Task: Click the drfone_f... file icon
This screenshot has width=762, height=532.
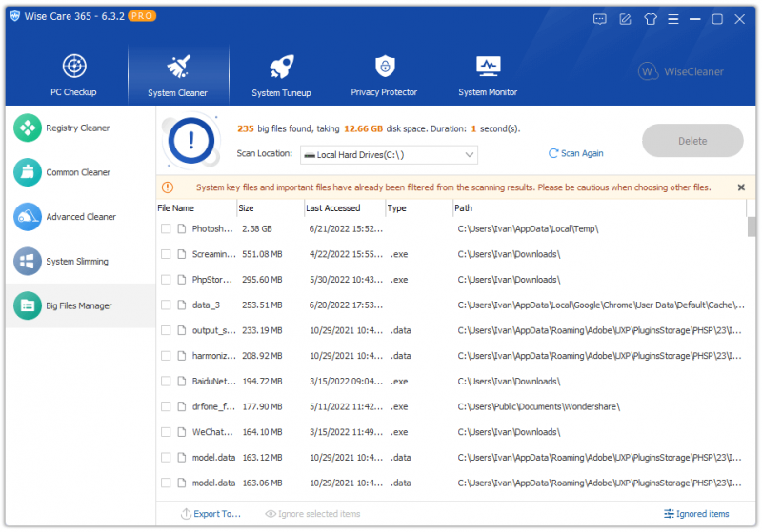Action: 182,406
